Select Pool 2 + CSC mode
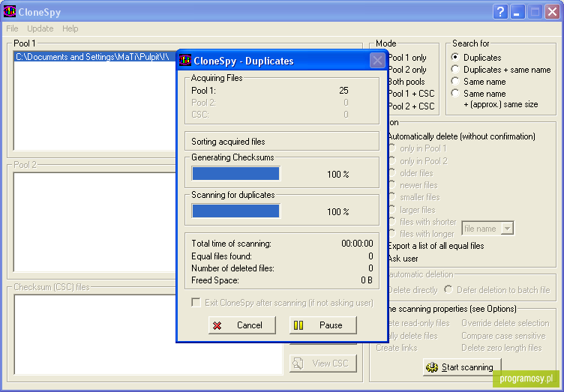 pos(412,106)
